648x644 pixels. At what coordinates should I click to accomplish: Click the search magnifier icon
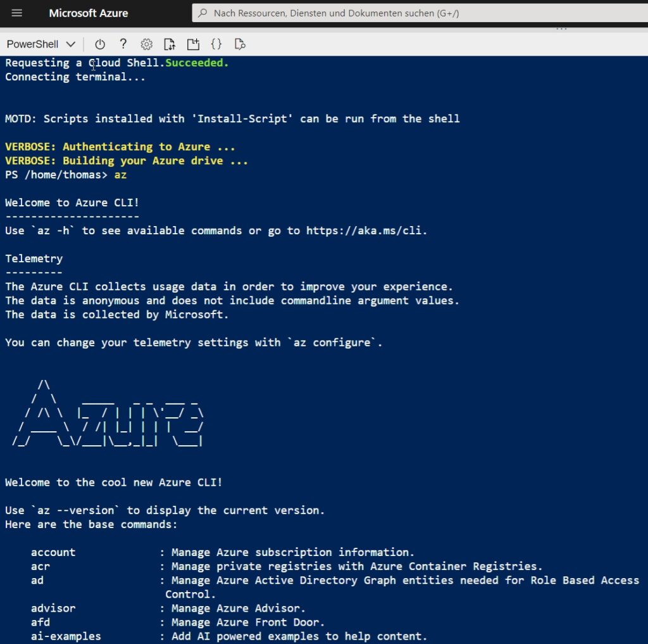tap(202, 13)
